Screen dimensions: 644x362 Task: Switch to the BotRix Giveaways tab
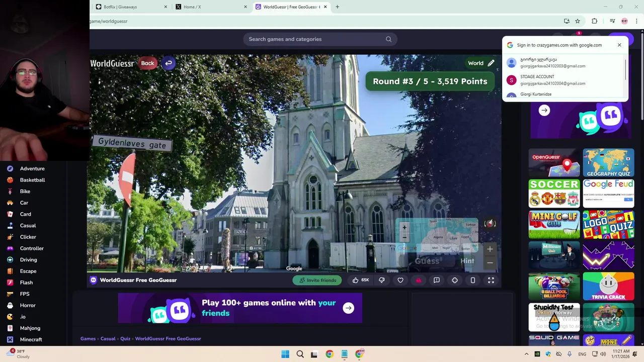pos(131,7)
